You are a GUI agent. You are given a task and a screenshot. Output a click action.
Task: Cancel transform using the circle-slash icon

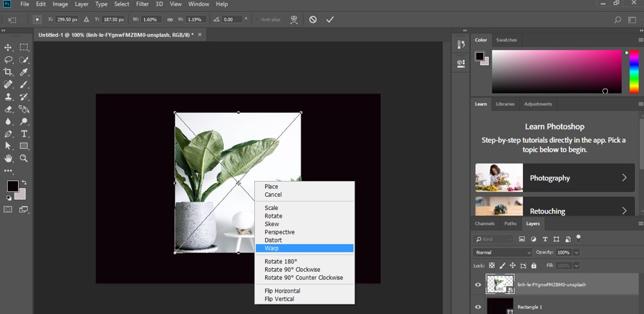(x=313, y=19)
